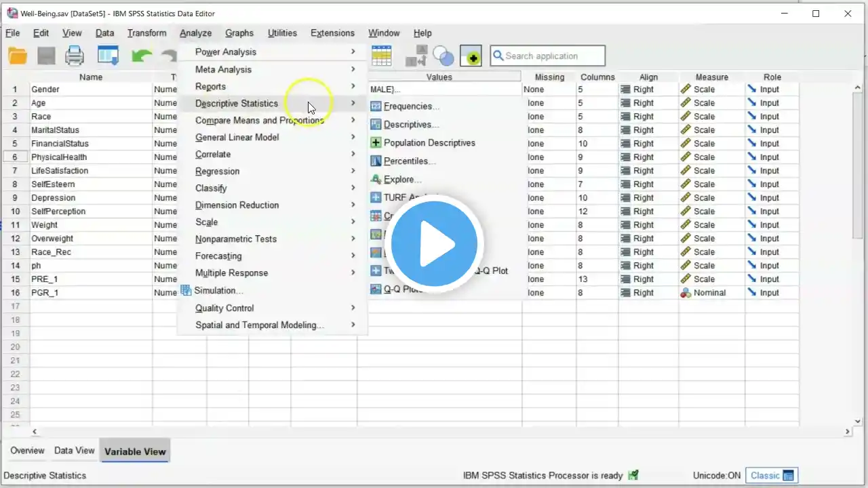
Task: Open the Graphs menu
Action: (239, 33)
